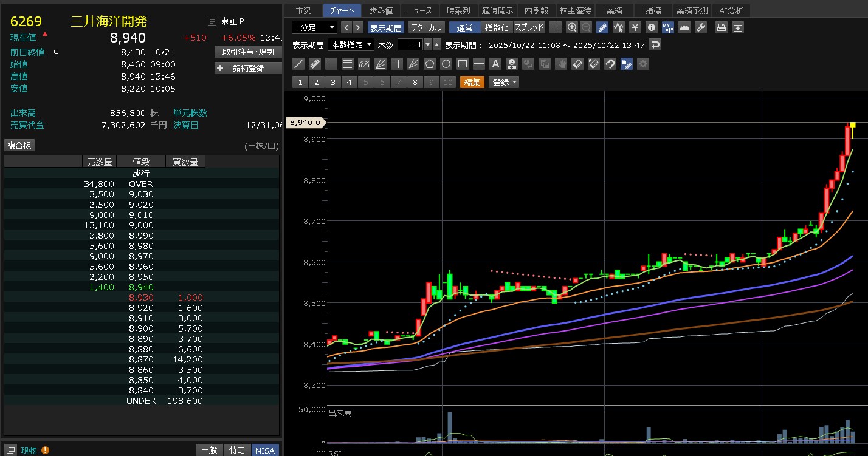Select the trend line drawing tool
This screenshot has height=456, width=868.
pos(298,64)
